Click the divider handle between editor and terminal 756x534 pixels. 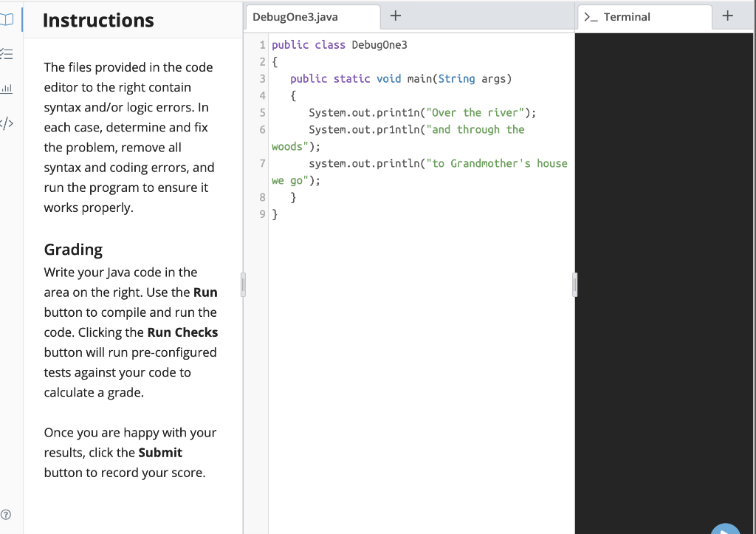[574, 284]
